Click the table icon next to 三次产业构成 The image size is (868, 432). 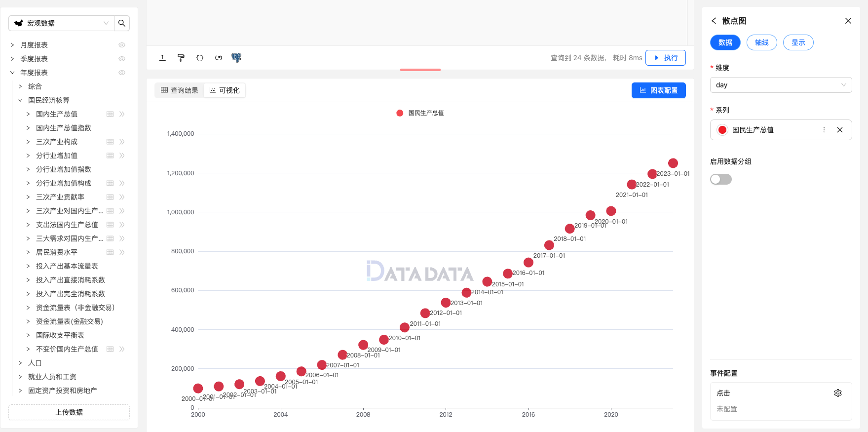tap(110, 142)
